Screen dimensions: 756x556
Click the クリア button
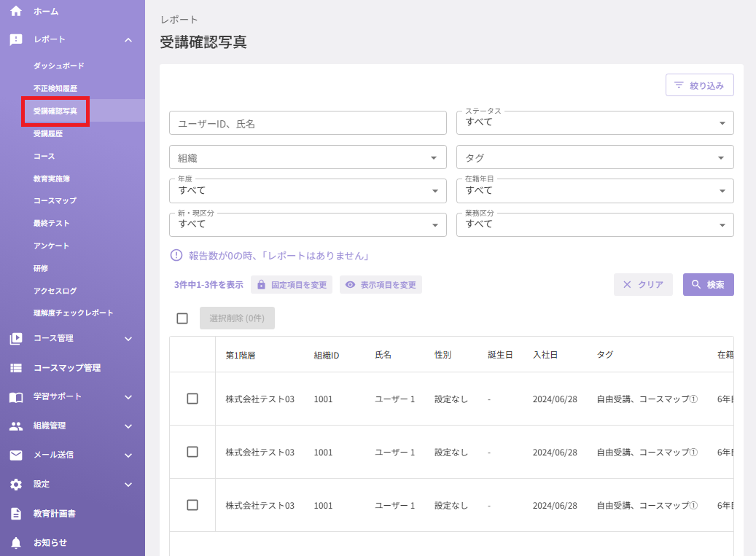pos(643,285)
